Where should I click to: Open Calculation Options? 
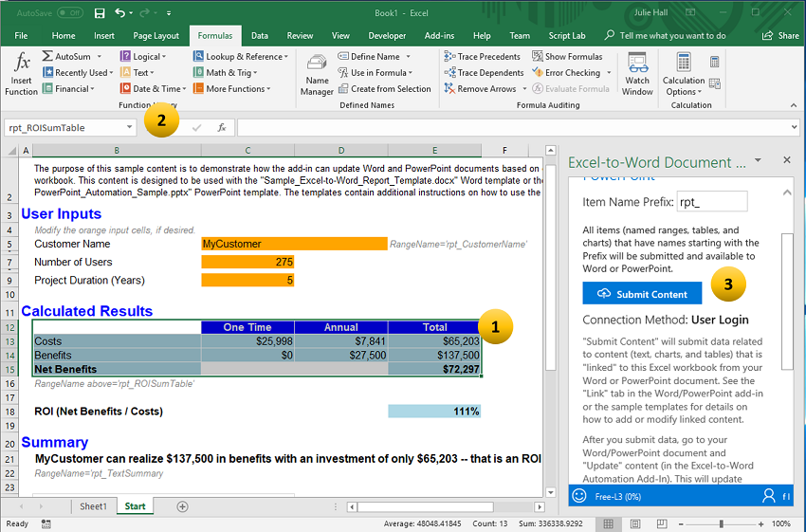[683, 75]
